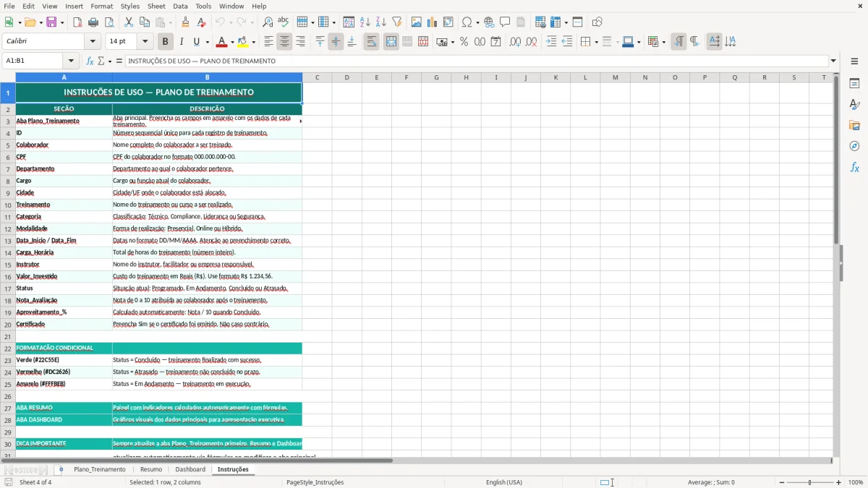Open the Font Name dropdown
Image resolution: width=868 pixels, height=488 pixels.
92,42
